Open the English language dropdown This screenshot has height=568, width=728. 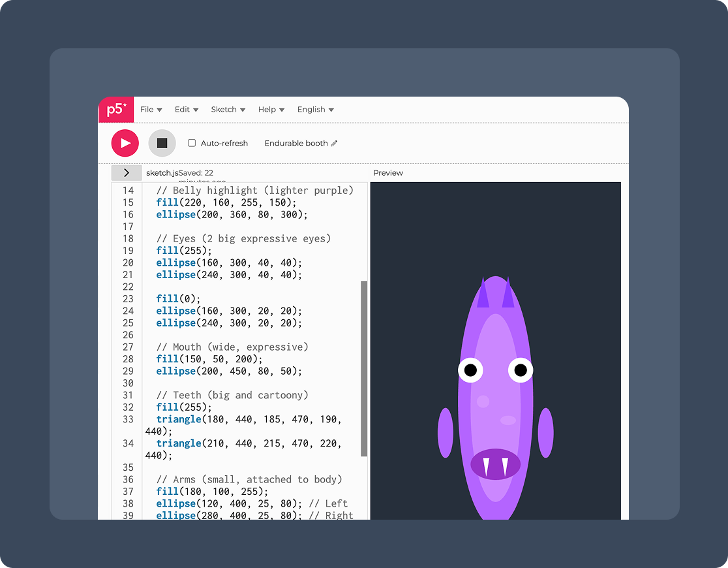[x=315, y=110]
